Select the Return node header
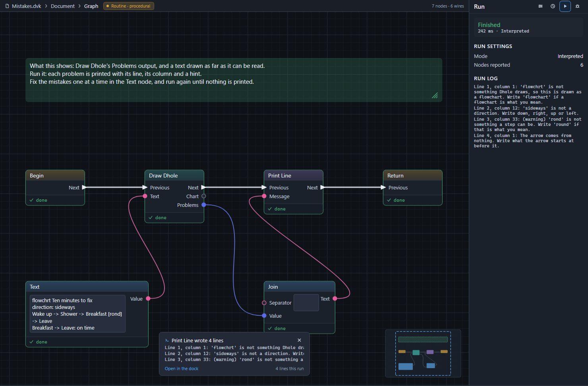The width and height of the screenshot is (588, 386). tap(413, 176)
